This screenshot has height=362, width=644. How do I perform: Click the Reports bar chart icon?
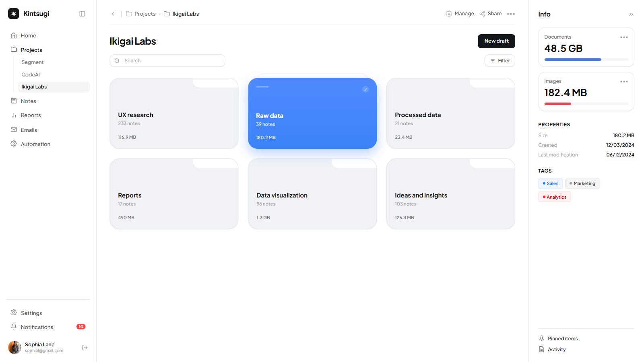tap(14, 115)
